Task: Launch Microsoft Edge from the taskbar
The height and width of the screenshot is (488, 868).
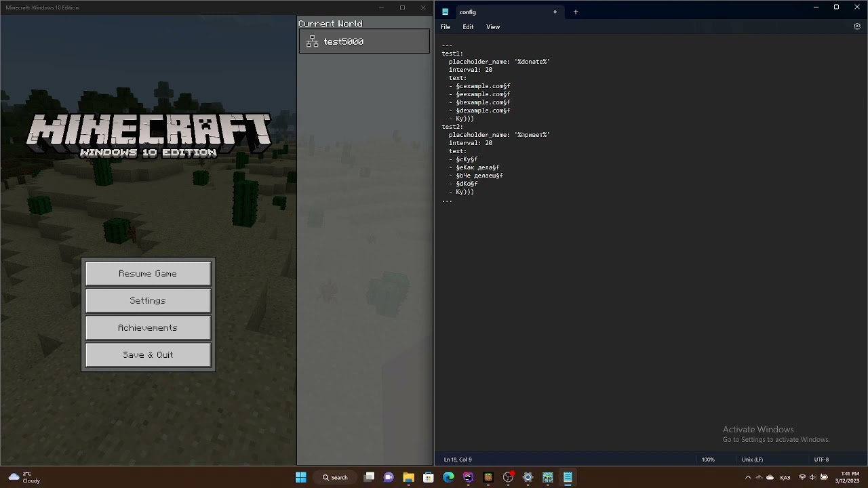Action: coord(448,477)
